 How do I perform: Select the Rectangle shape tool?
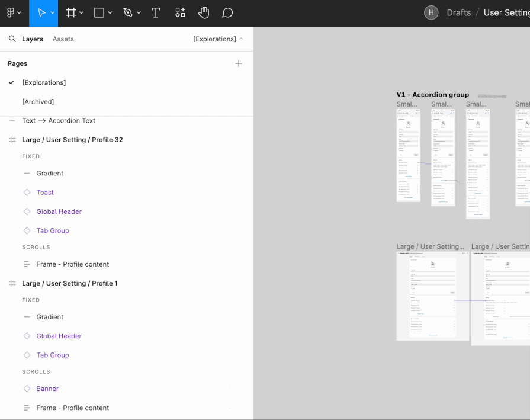(99, 13)
